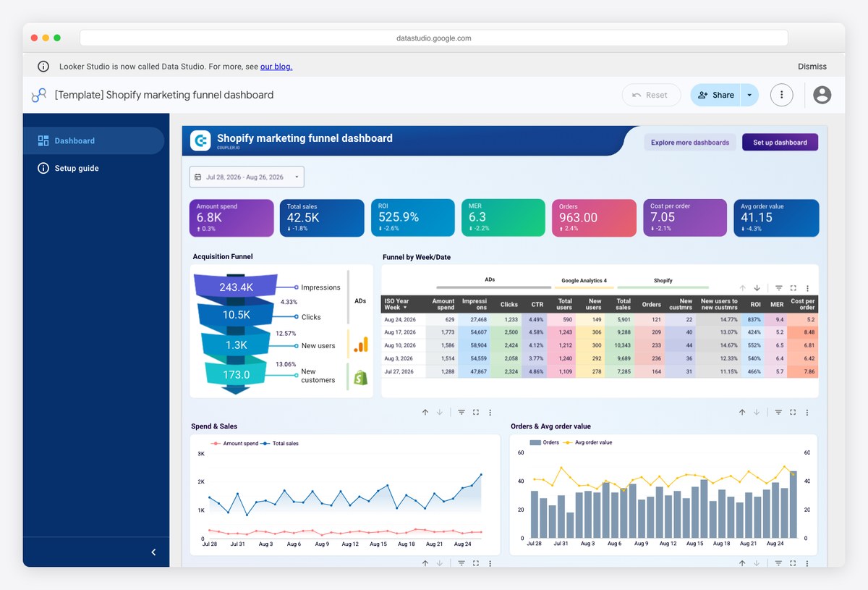Screen dimensions: 868x590
Task: Click the Google Analytics icon beside funnel
Action: [361, 345]
